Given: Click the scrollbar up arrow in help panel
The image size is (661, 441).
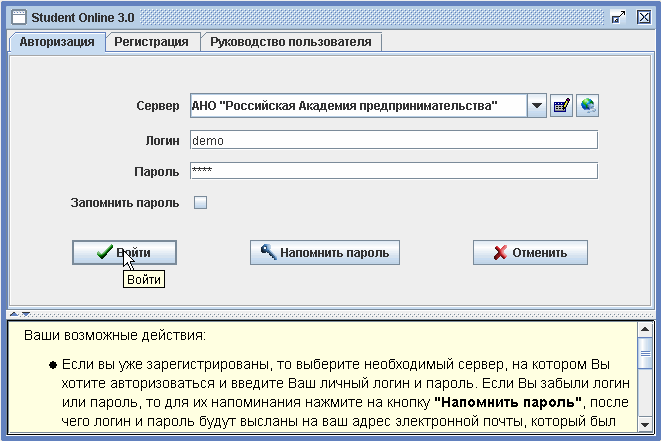Looking at the screenshot, I should (643, 327).
